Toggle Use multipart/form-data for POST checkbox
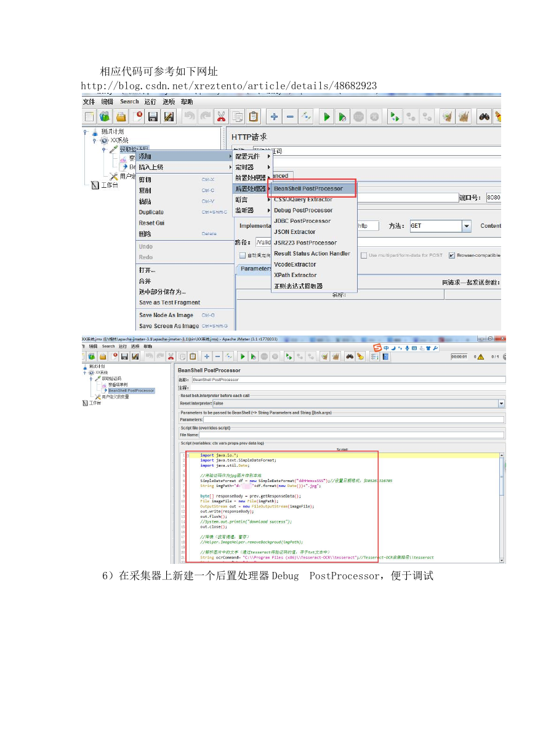The image size is (535, 756). pos(364,255)
